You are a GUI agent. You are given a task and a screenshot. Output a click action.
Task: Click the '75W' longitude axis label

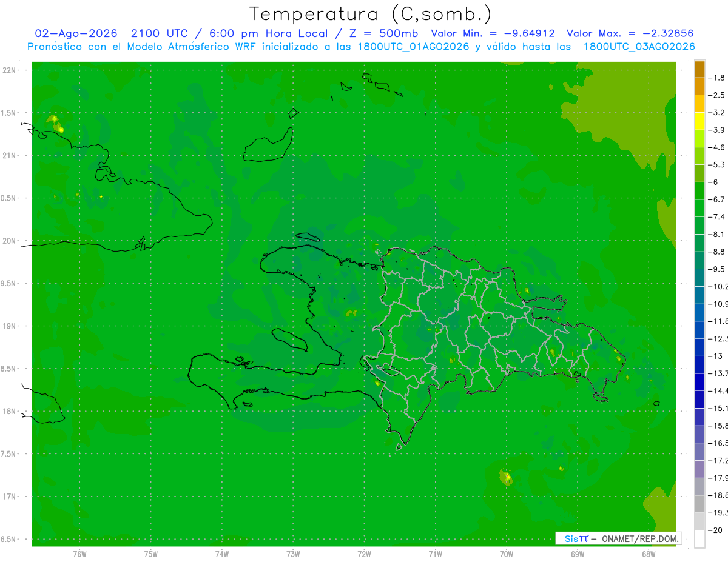point(151,554)
